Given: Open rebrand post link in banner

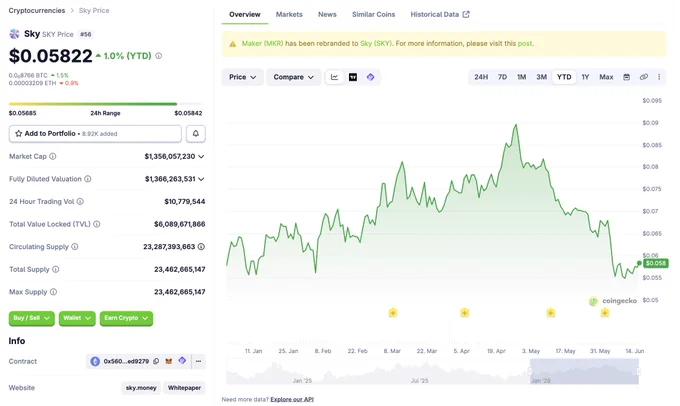Looking at the screenshot, I should 525,43.
